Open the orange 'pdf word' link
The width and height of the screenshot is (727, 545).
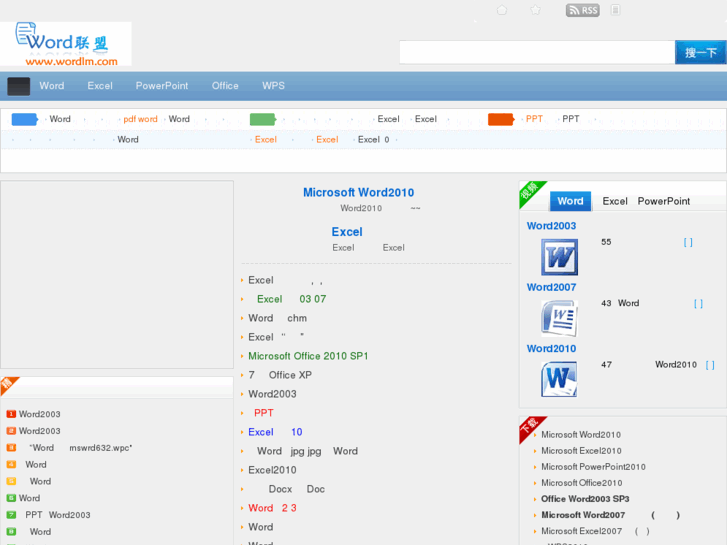click(140, 119)
